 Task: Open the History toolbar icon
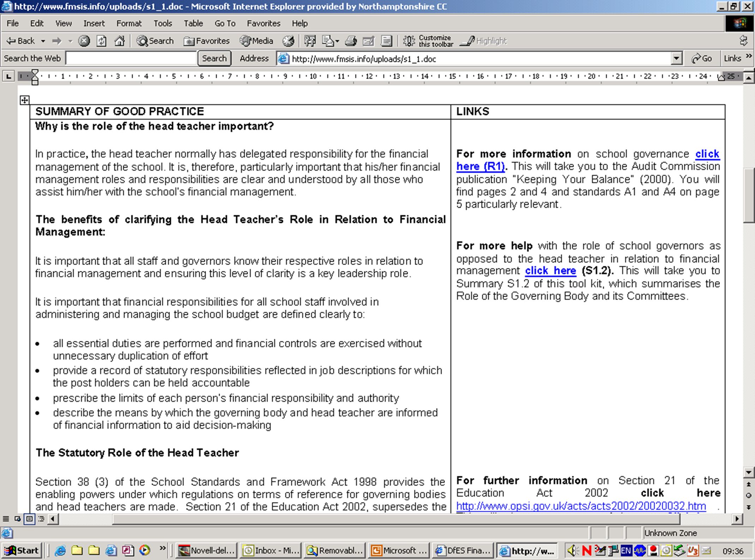coord(288,41)
